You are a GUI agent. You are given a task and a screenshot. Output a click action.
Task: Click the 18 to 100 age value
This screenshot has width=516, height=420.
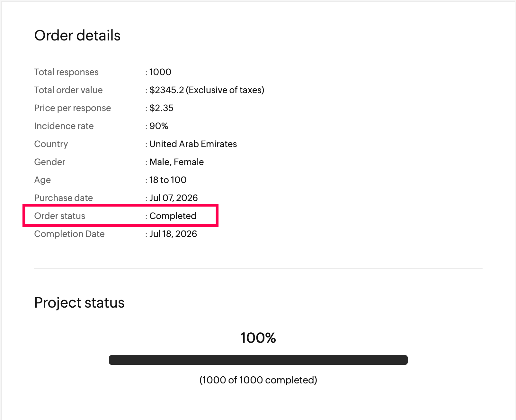pyautogui.click(x=168, y=180)
